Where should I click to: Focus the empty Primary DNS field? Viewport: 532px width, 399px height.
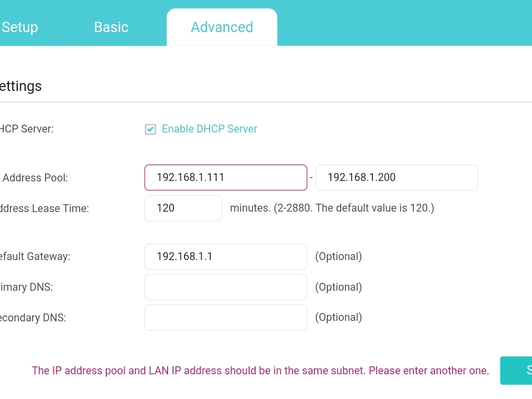226,287
